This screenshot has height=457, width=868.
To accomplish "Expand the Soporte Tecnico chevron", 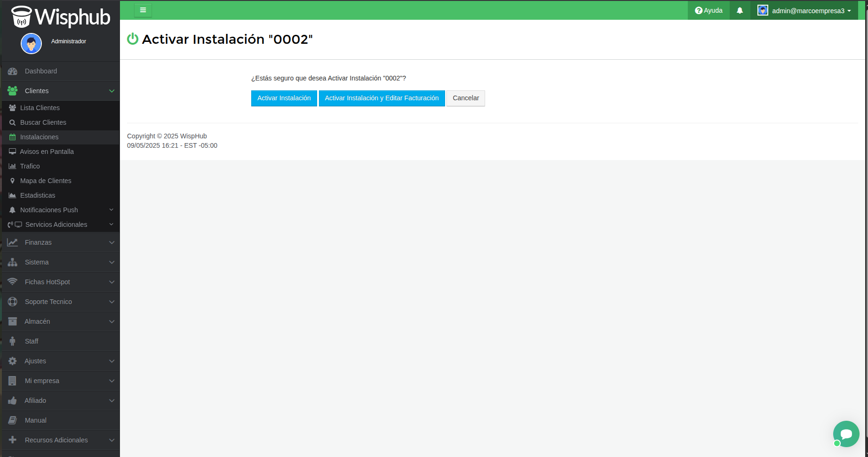I will tap(111, 302).
